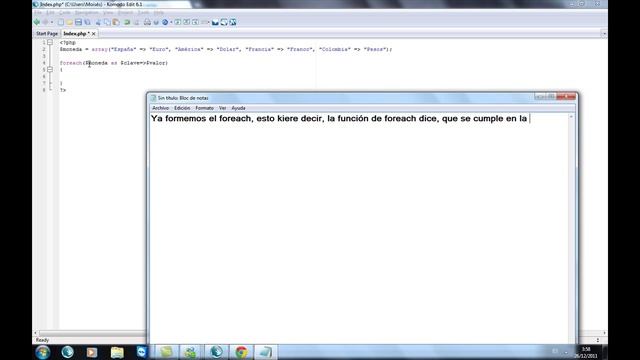Close the Index.php tab with its X
The width and height of the screenshot is (640, 360).
coord(93,34)
